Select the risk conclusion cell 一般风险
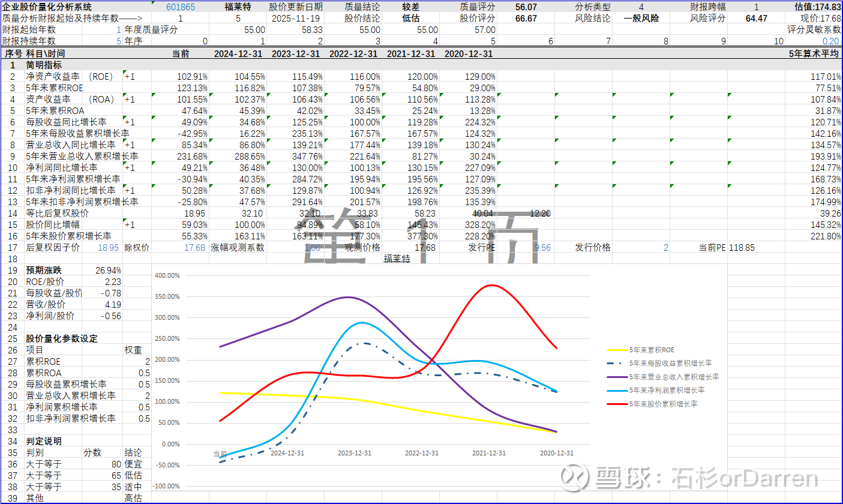 [x=641, y=19]
